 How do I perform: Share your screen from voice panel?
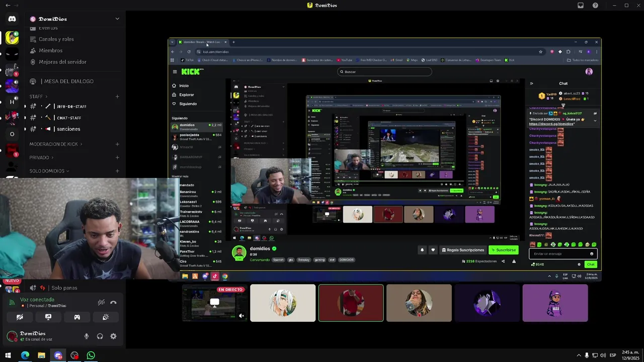[48, 317]
